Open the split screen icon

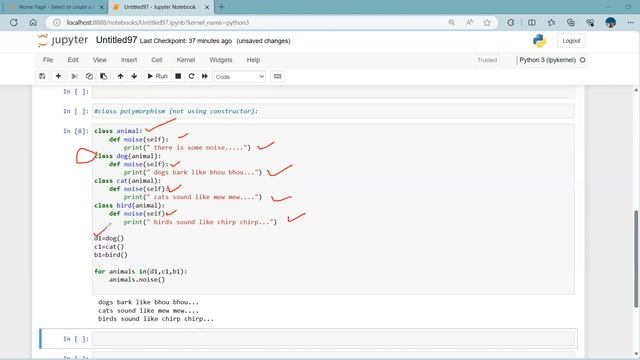(x=531, y=22)
